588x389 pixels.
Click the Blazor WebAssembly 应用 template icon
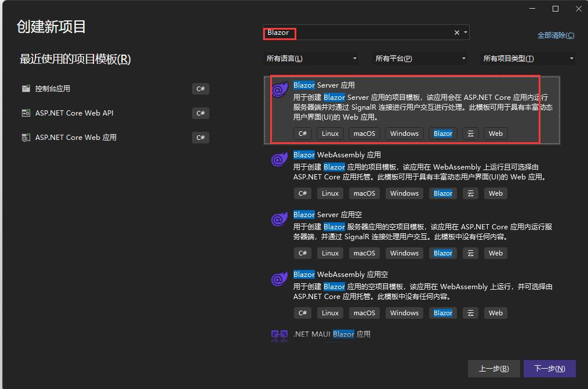[x=280, y=159]
